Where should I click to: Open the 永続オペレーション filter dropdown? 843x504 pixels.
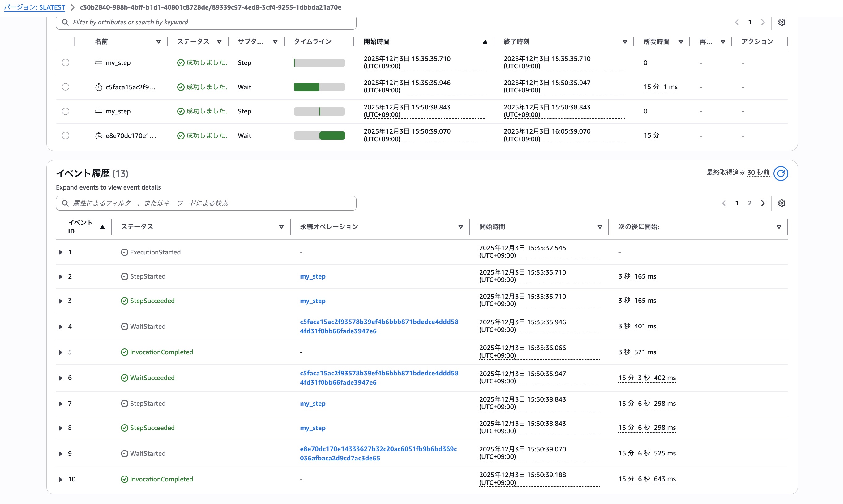(460, 227)
